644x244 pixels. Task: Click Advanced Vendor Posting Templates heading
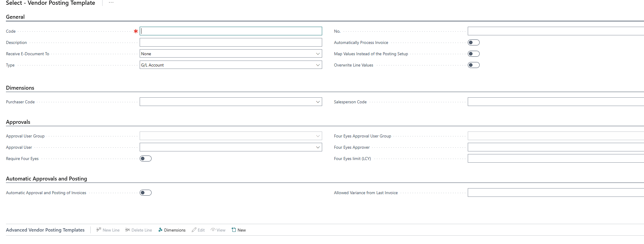tap(45, 230)
